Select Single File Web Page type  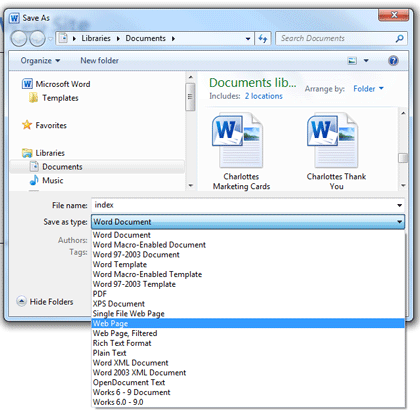248,313
